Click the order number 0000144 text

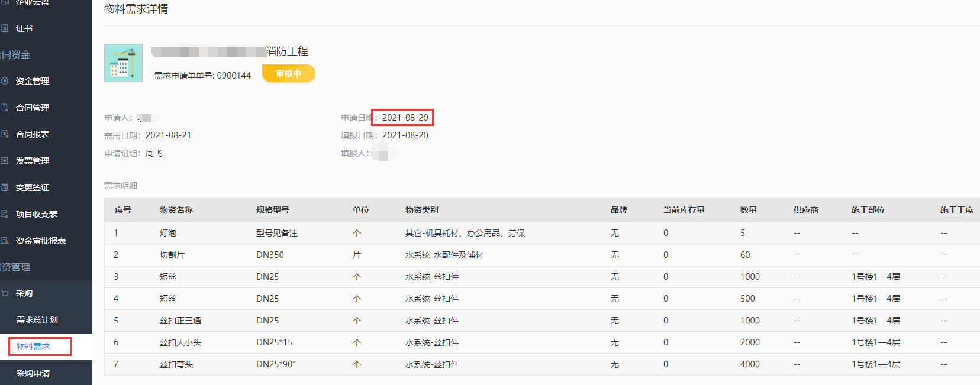coord(234,76)
